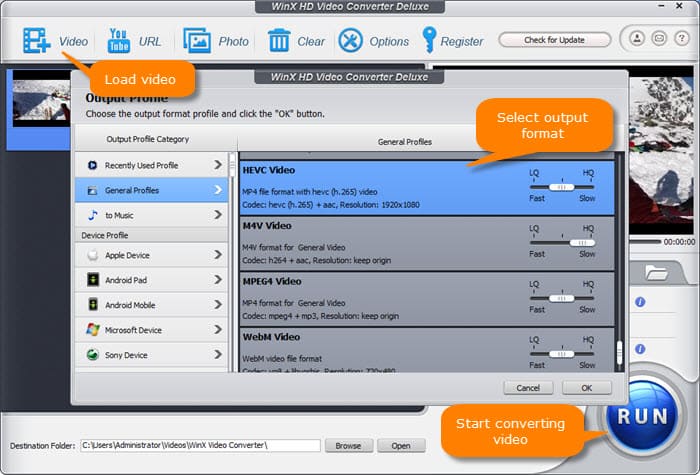Select the M4V Video profile
The height and width of the screenshot is (475, 700).
pyautogui.click(x=427, y=244)
